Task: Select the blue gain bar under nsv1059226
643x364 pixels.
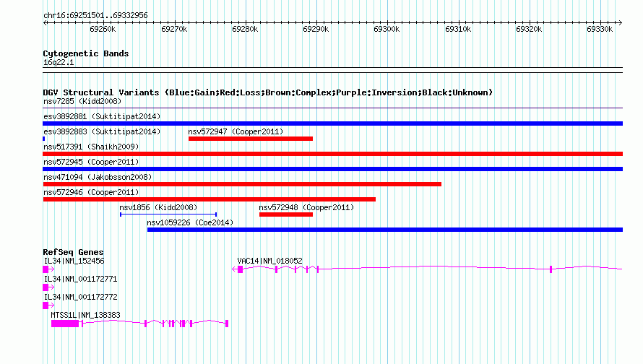Action: pyautogui.click(x=385, y=230)
